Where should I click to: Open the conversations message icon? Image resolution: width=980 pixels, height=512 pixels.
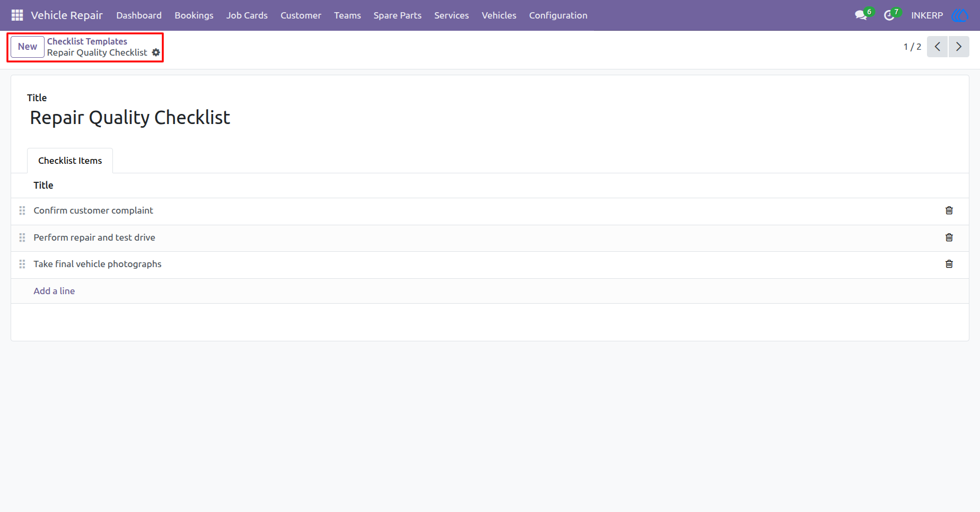[x=861, y=15]
